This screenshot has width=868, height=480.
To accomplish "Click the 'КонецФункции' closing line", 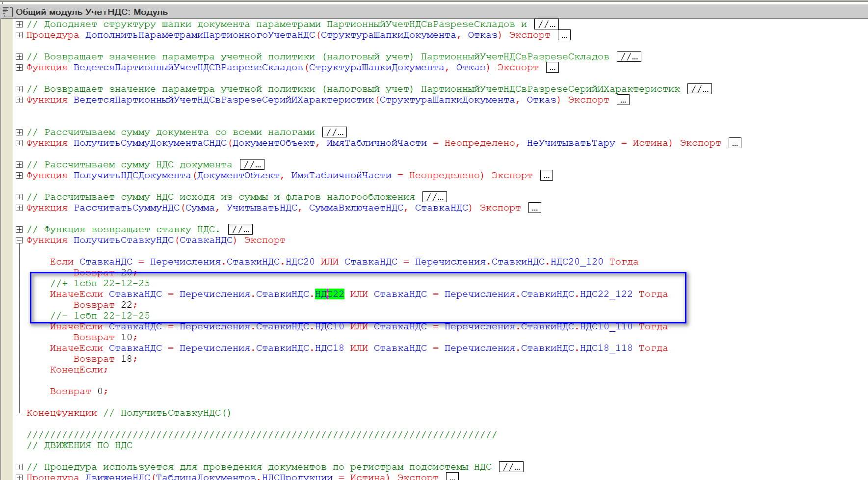I will (x=62, y=413).
